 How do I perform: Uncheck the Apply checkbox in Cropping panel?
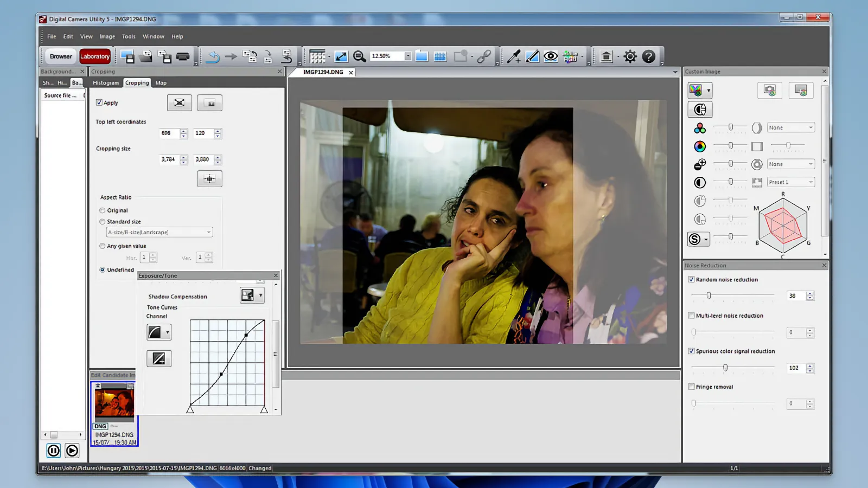(99, 102)
